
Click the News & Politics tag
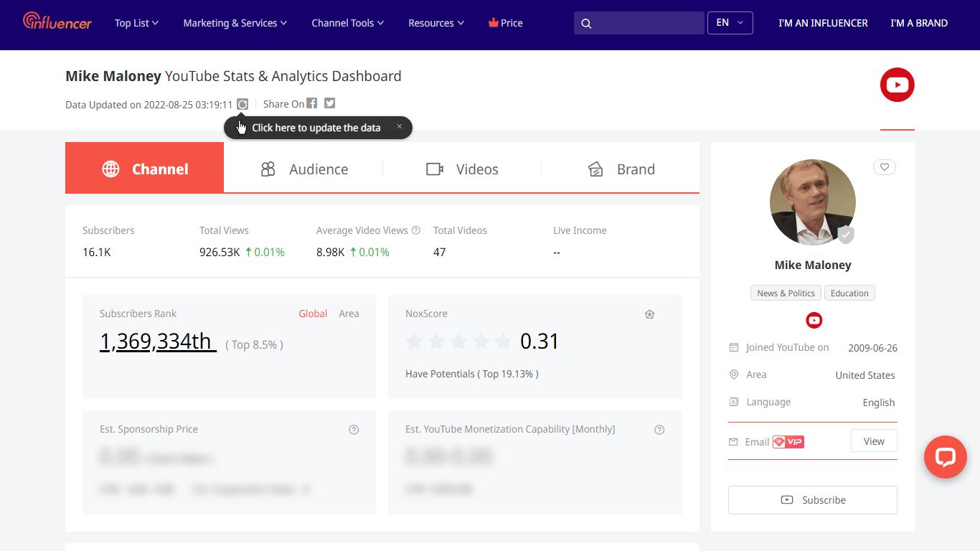point(786,293)
